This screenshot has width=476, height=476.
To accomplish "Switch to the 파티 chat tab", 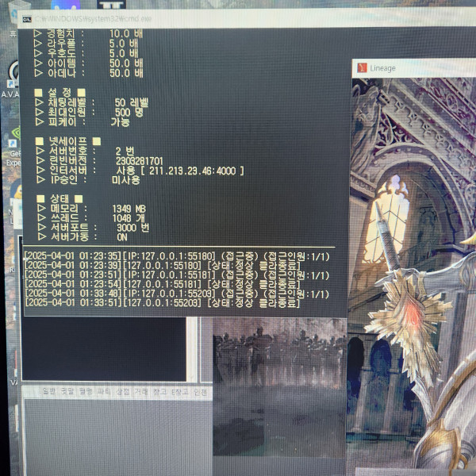I will coord(104,392).
